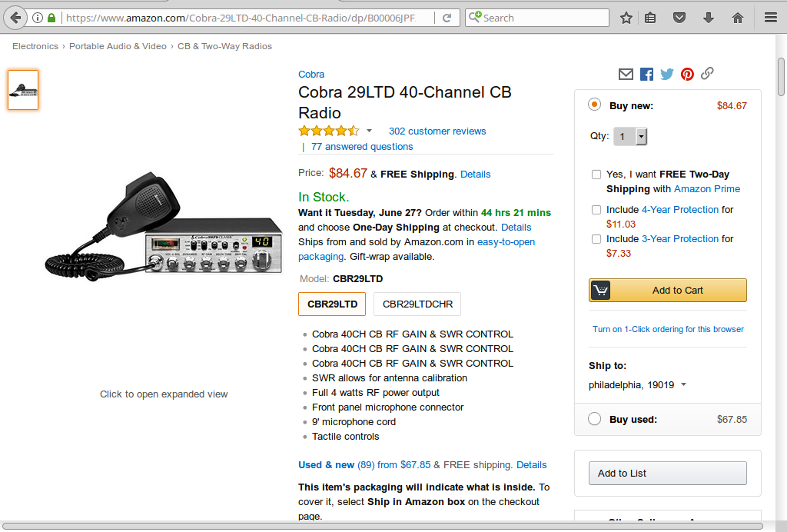Expand the Ship to philadelphia location dropdown
787x532 pixels.
coord(683,384)
